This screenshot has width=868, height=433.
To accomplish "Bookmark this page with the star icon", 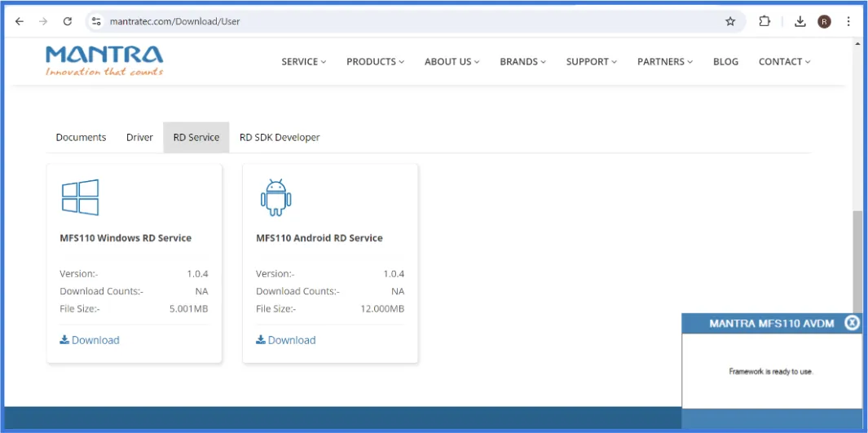I will coord(730,21).
